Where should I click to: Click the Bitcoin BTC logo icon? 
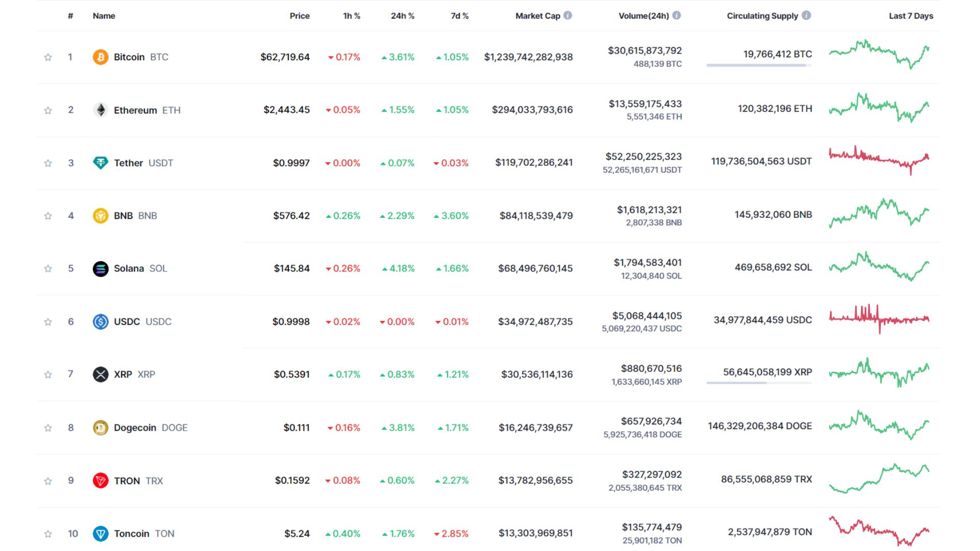coord(101,57)
